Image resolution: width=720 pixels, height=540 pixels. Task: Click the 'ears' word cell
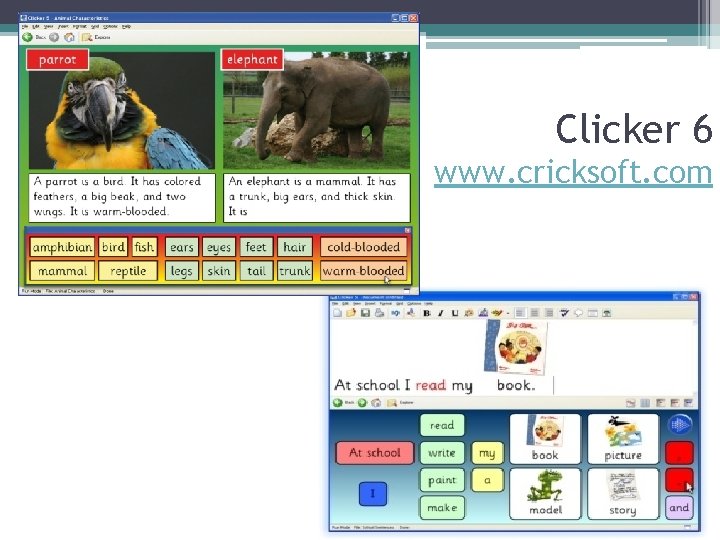pos(182,247)
